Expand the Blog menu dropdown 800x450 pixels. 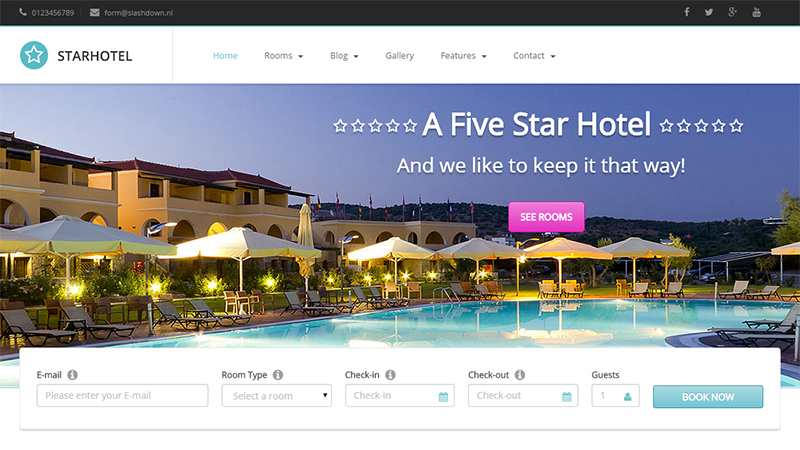(344, 56)
